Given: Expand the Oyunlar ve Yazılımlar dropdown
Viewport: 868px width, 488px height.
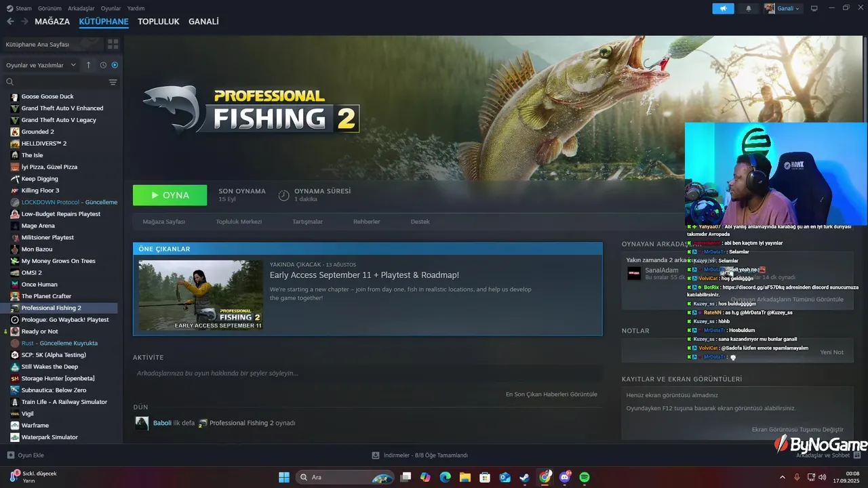Looking at the screenshot, I should coord(41,65).
